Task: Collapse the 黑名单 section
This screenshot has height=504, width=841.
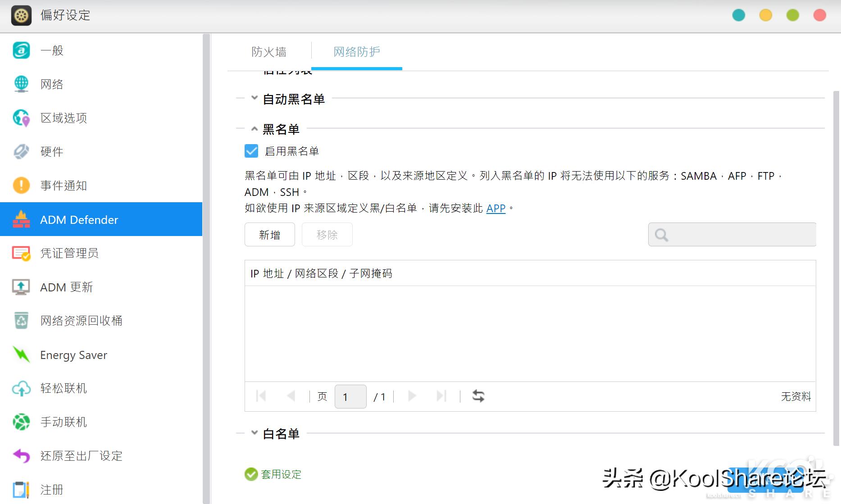Action: tap(254, 128)
